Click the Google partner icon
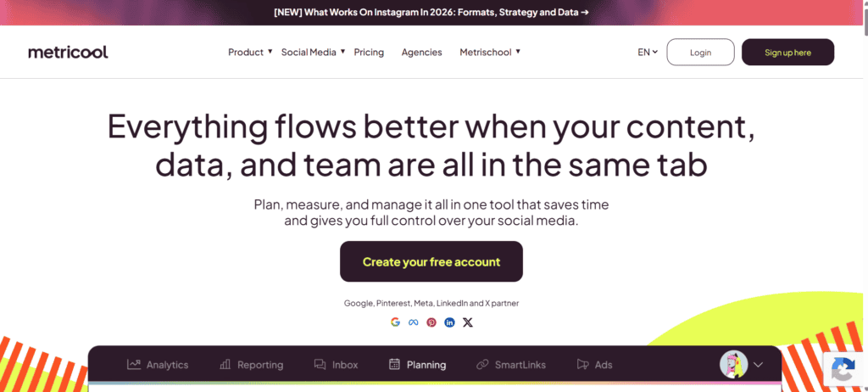 (395, 322)
